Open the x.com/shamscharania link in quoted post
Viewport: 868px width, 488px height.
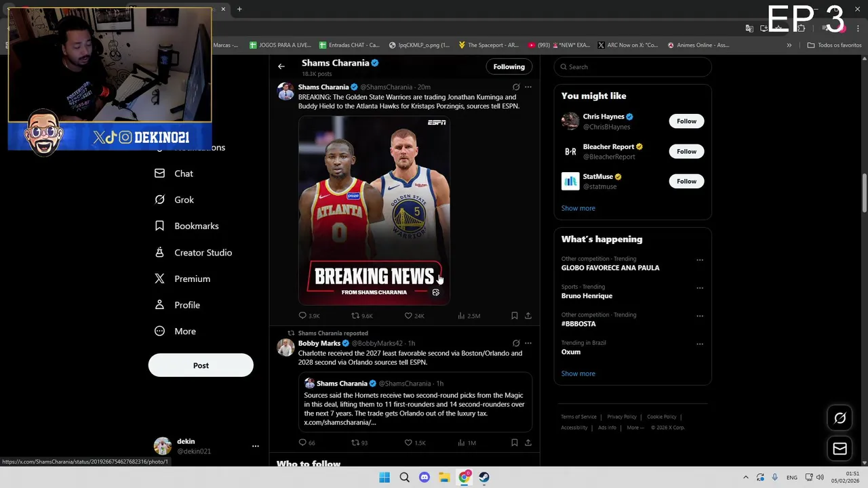coord(340,422)
